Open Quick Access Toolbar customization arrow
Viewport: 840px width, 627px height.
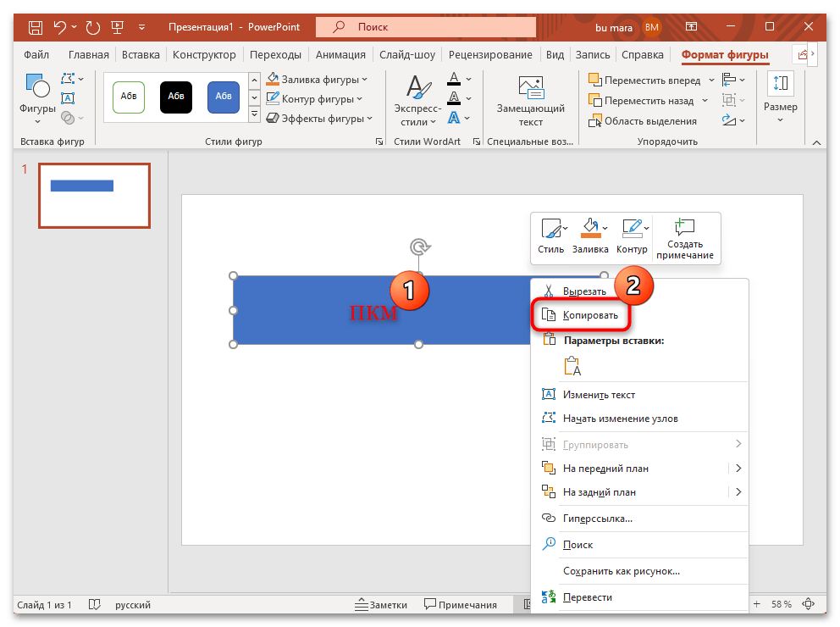142,27
